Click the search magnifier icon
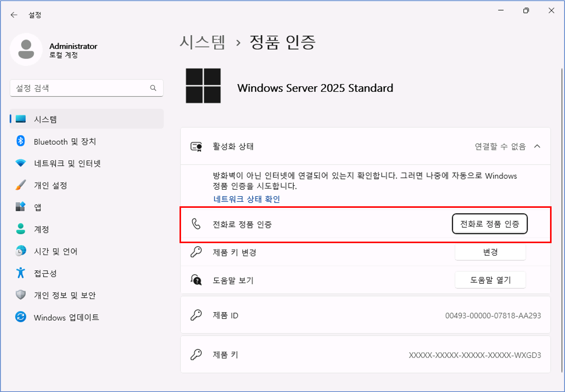Image resolution: width=565 pixels, height=392 pixels. tap(153, 88)
